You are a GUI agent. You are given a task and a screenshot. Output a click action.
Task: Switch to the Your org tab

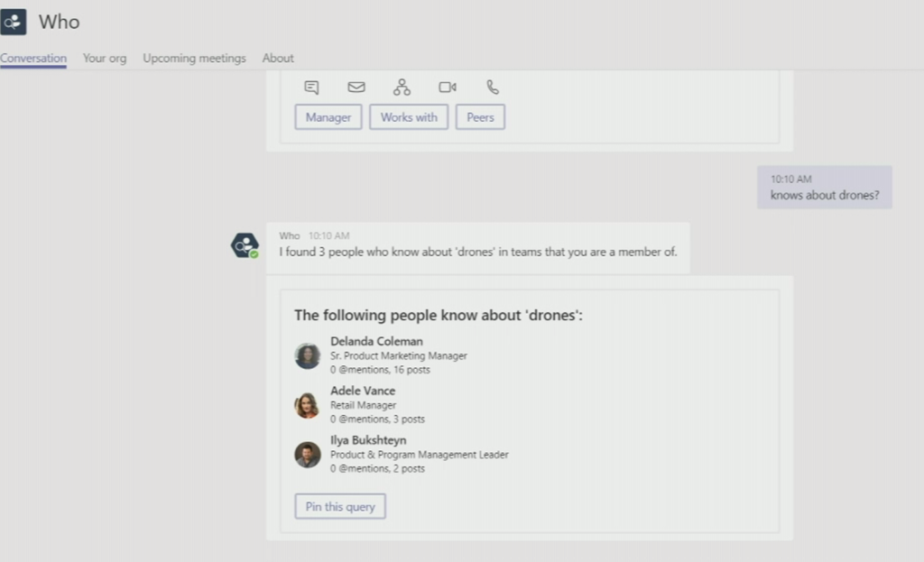point(105,58)
